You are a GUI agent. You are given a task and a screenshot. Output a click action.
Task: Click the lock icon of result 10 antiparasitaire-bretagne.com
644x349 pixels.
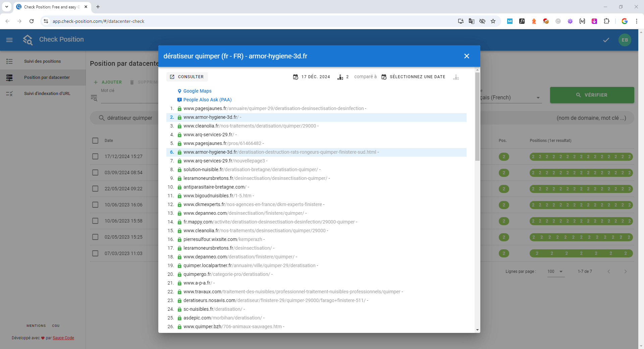[x=179, y=187]
